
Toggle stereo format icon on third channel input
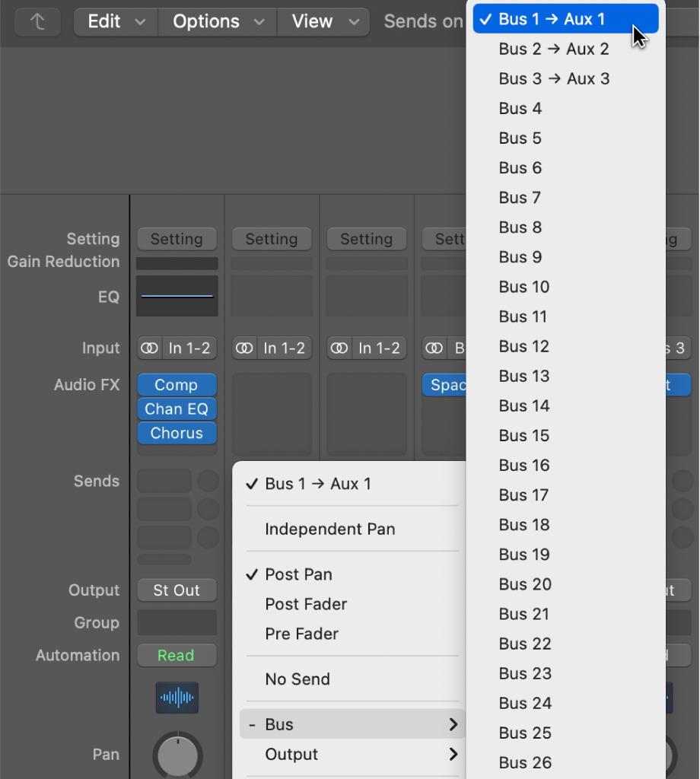339,348
